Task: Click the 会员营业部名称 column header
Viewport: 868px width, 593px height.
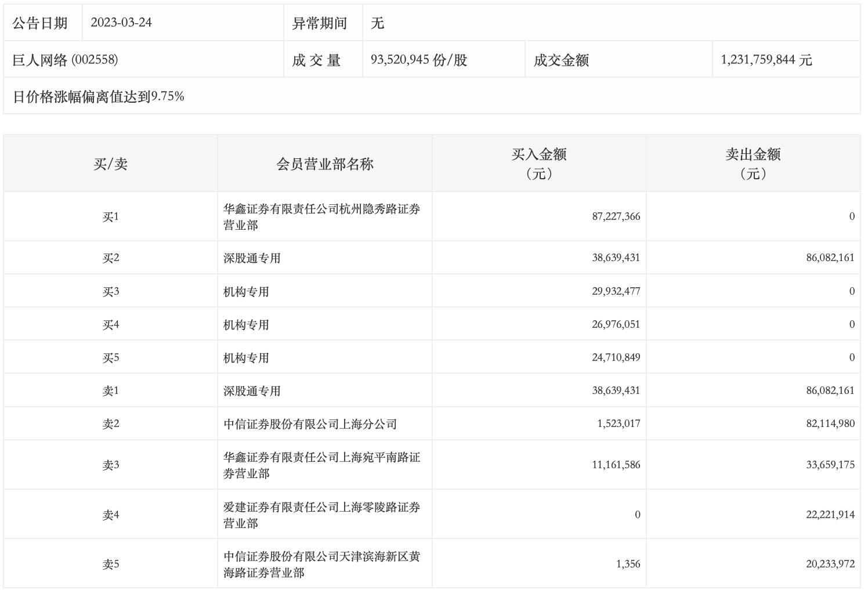Action: tap(324, 164)
